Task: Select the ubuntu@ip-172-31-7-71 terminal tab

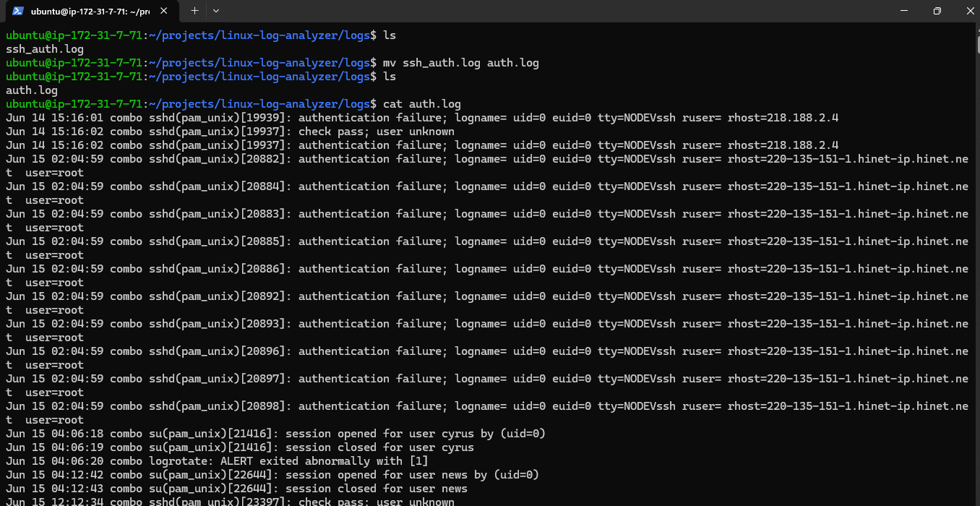Action: [x=90, y=11]
